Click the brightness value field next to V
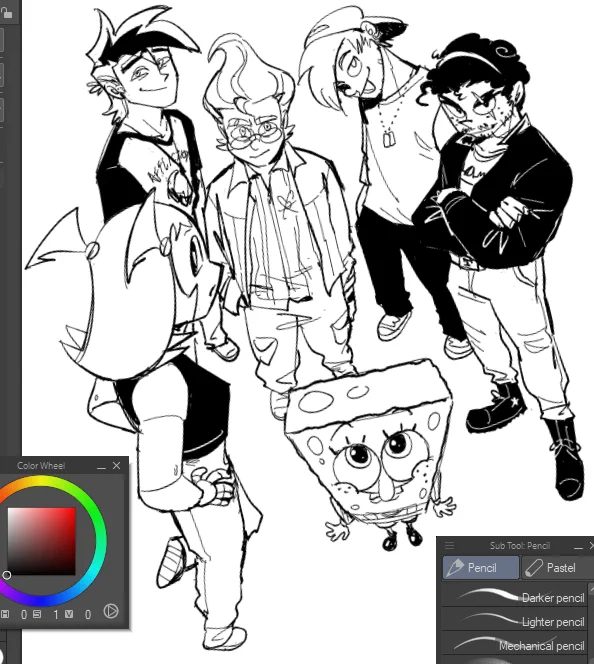The height and width of the screenshot is (664, 594). point(88,614)
